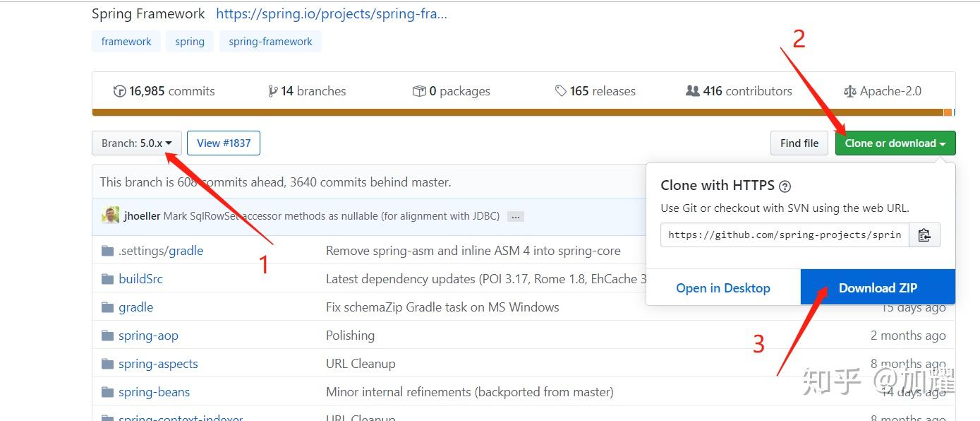
Task: Expand the Clone or download dropdown
Action: 895,143
